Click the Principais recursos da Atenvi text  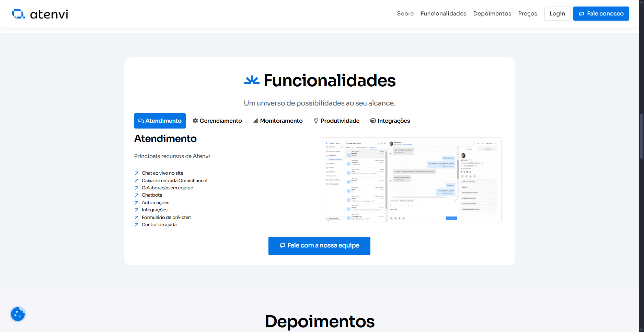coord(172,156)
